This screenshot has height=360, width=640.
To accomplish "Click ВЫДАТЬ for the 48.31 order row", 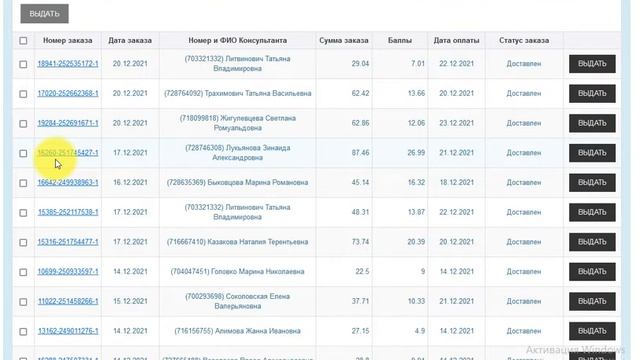I will (x=592, y=212).
